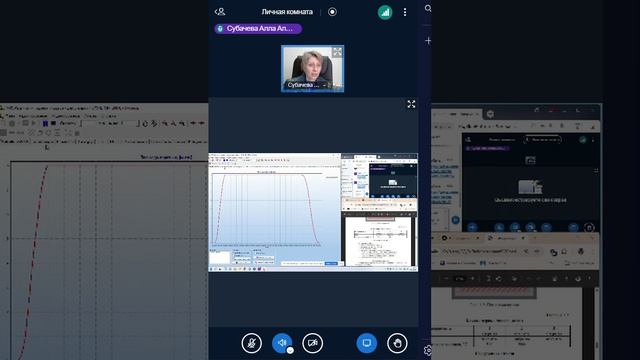Turn on the camera
The width and height of the screenshot is (640, 360).
tap(313, 343)
